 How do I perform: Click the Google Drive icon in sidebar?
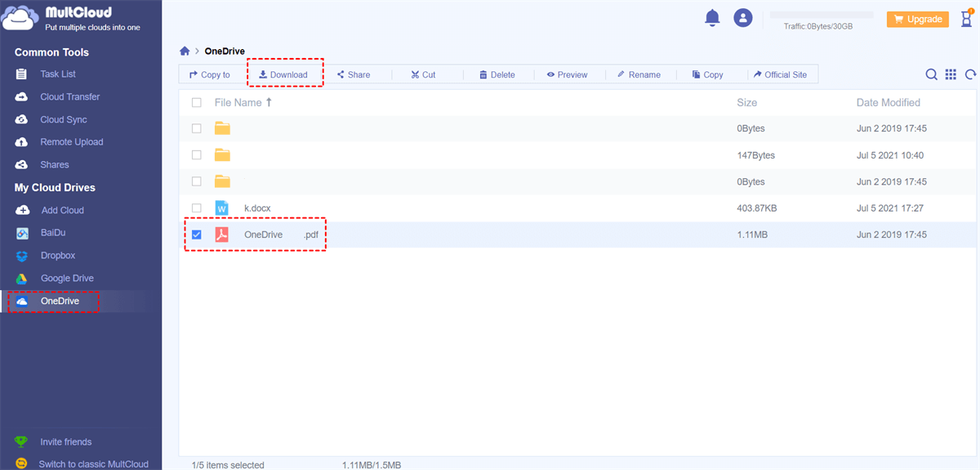[x=23, y=278]
